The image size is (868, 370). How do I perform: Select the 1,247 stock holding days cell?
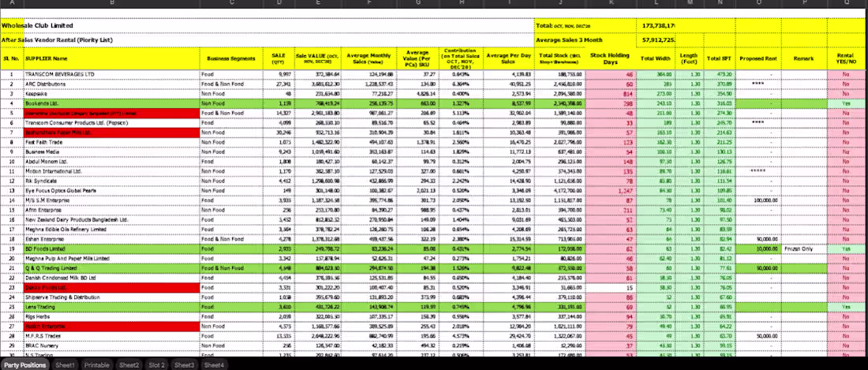point(611,190)
